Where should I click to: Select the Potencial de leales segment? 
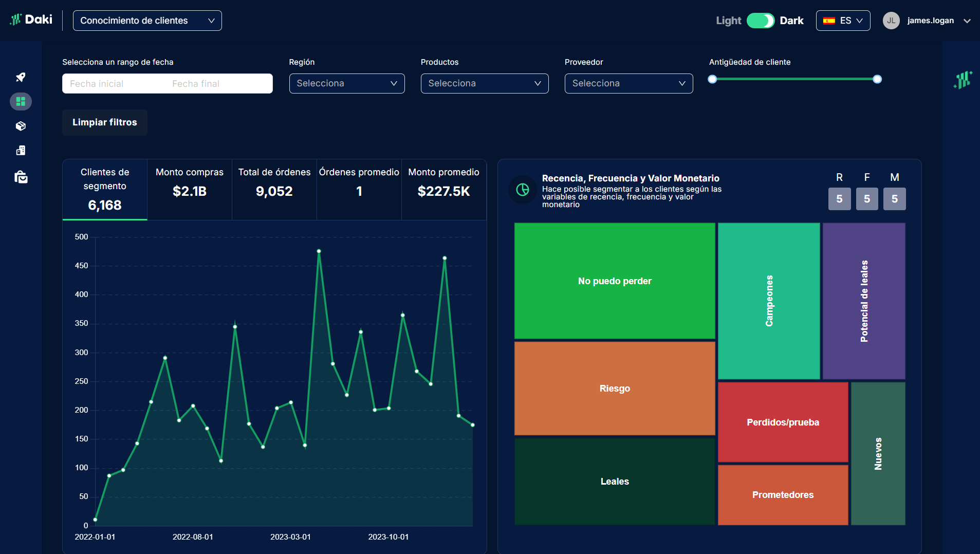click(864, 301)
